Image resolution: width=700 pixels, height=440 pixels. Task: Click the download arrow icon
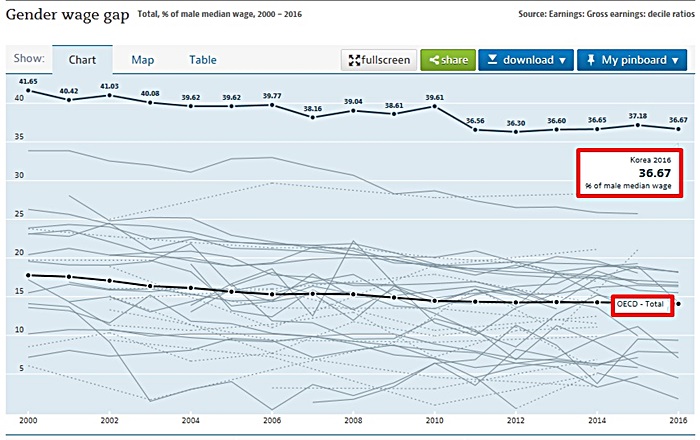pyautogui.click(x=491, y=60)
